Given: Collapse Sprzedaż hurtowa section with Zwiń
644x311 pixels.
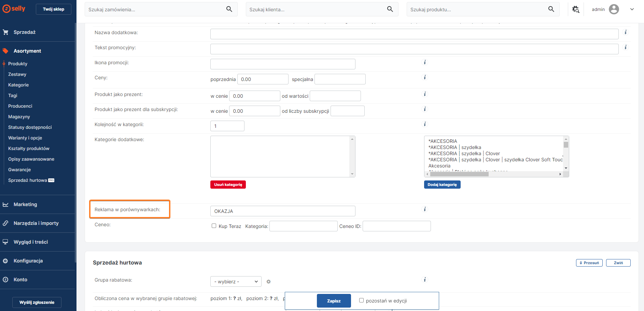Looking at the screenshot, I should coord(618,263).
